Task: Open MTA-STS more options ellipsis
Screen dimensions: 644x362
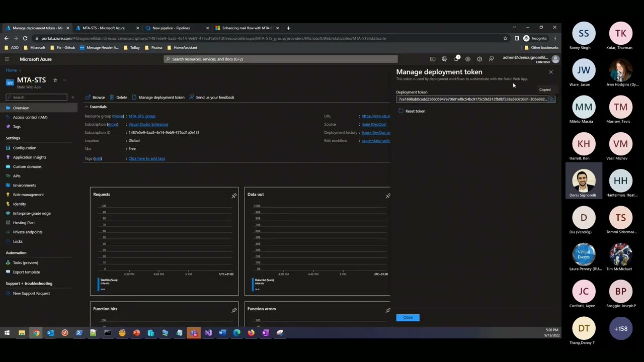Action: click(64, 80)
